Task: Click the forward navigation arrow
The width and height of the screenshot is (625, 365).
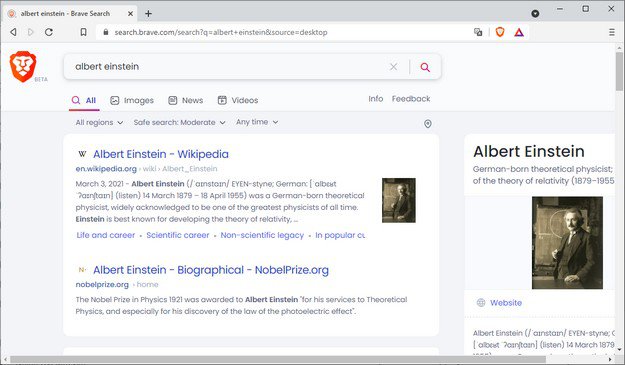Action: pyautogui.click(x=30, y=32)
